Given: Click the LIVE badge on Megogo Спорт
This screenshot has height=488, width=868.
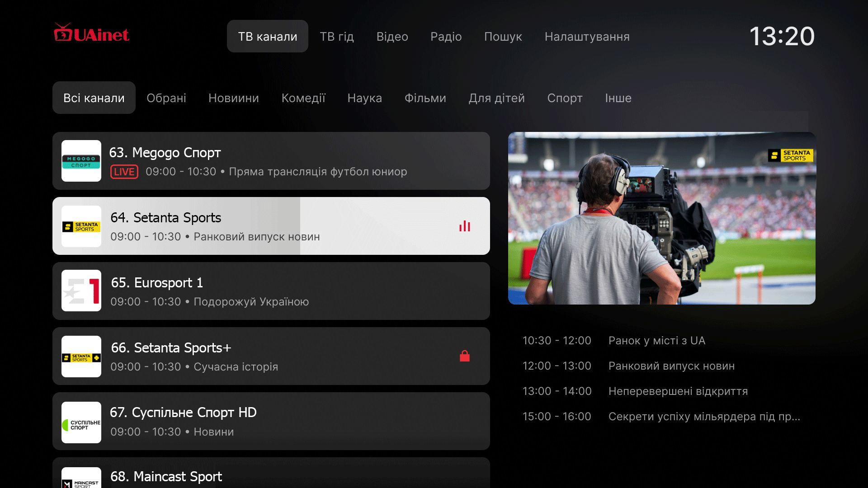Looking at the screenshot, I should (124, 172).
